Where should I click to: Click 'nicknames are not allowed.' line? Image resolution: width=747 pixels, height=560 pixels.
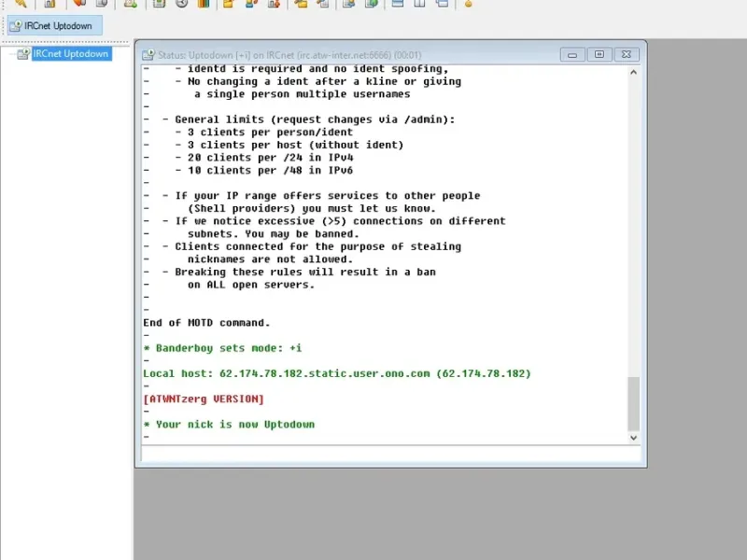(270, 259)
